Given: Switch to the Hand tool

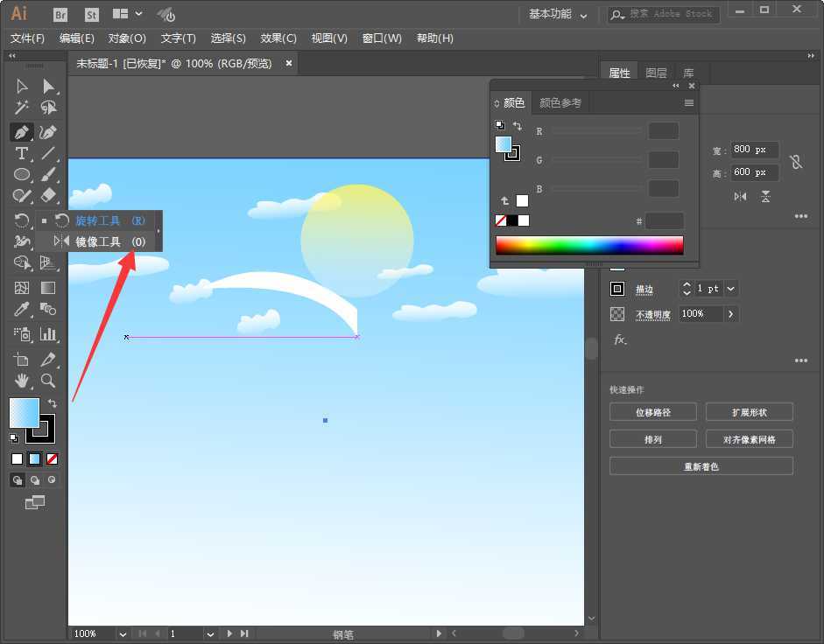Looking at the screenshot, I should [x=19, y=381].
